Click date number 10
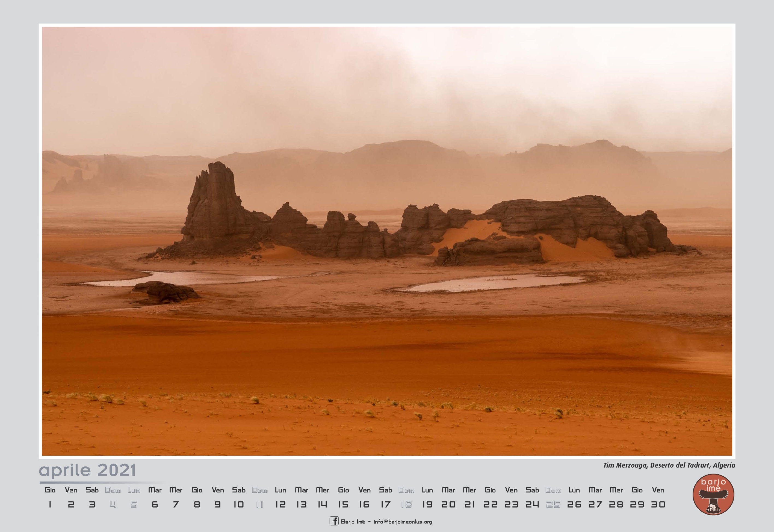The width and height of the screenshot is (774, 532). click(x=238, y=504)
